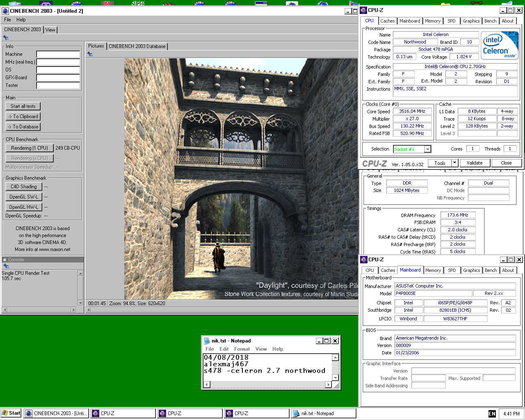
Task: Expand the Tools dropdown arrow in CPU-Z
Action: [454, 163]
